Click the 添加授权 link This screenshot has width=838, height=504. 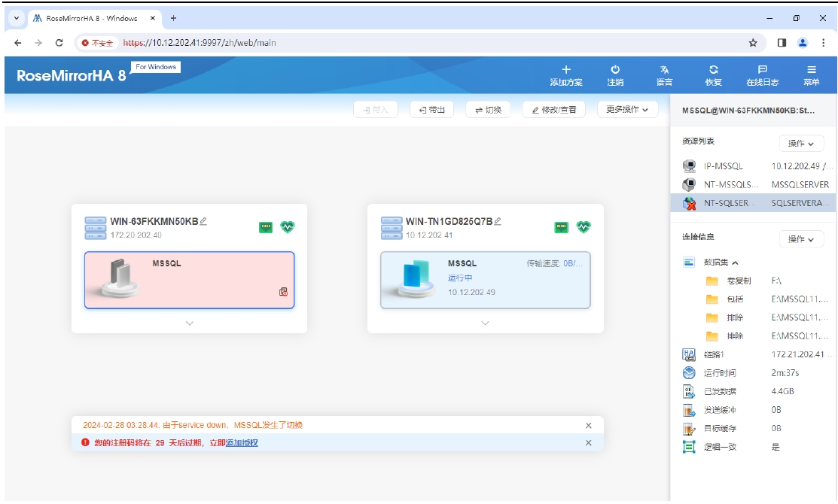[x=242, y=443]
